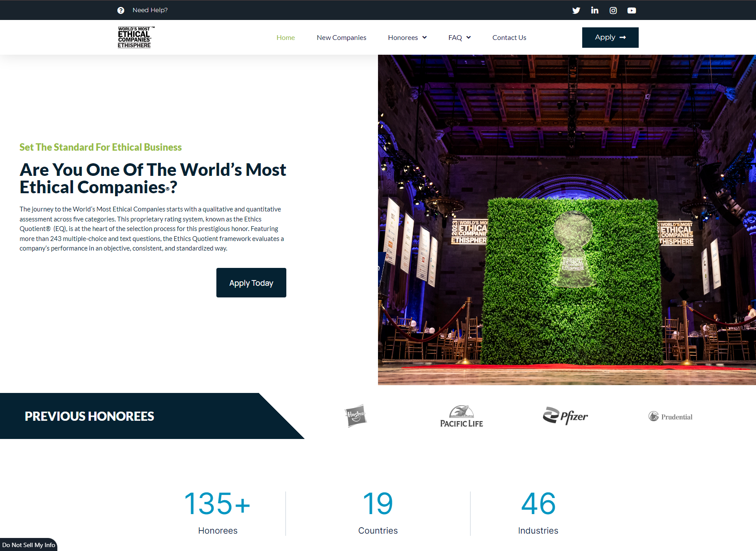
Task: Open the New Companies menu item
Action: click(341, 38)
